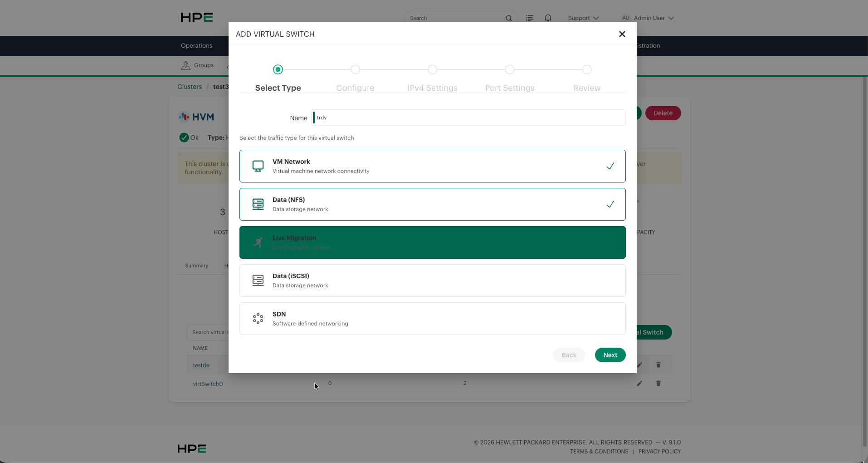Screen dimensions: 868x463
Task: Deselect the Data (NFS) traffic type
Action: pos(433,204)
